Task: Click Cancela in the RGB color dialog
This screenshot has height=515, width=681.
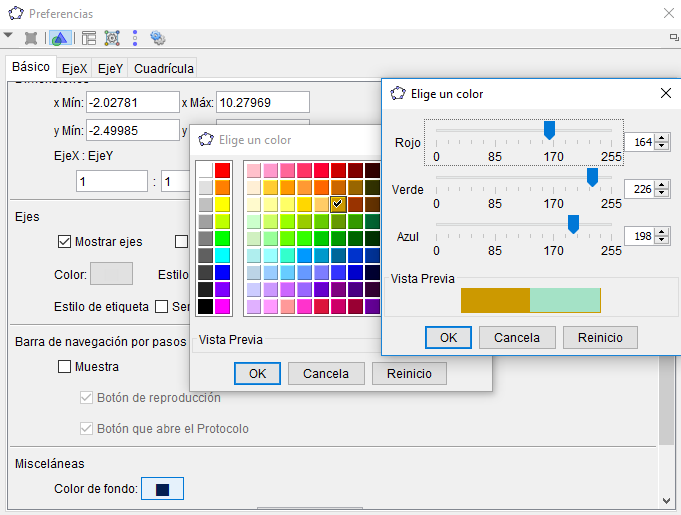Action: pyautogui.click(x=517, y=337)
